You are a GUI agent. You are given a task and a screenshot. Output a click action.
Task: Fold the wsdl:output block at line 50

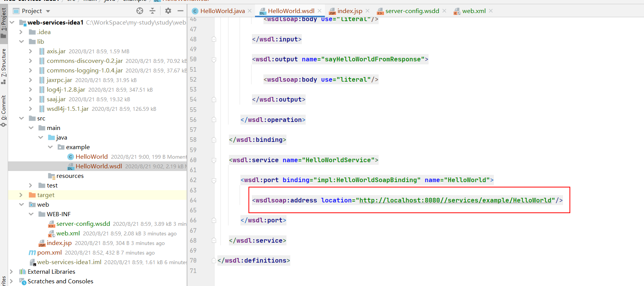coord(214,59)
